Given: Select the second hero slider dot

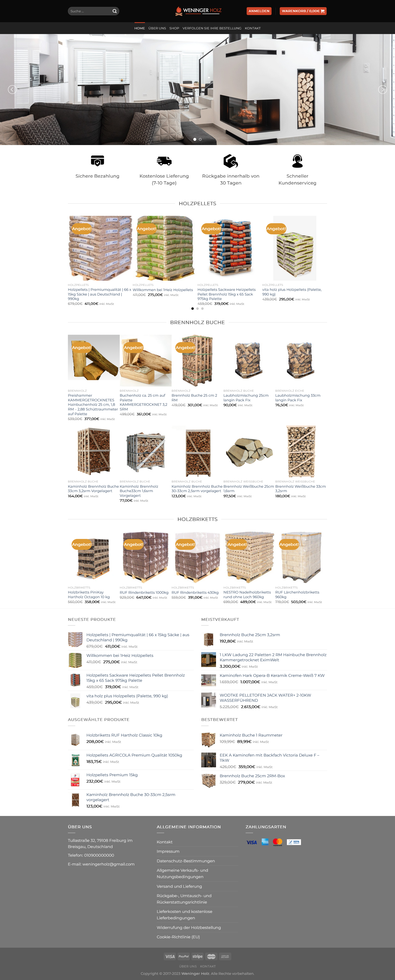Looking at the screenshot, I should tap(200, 139).
